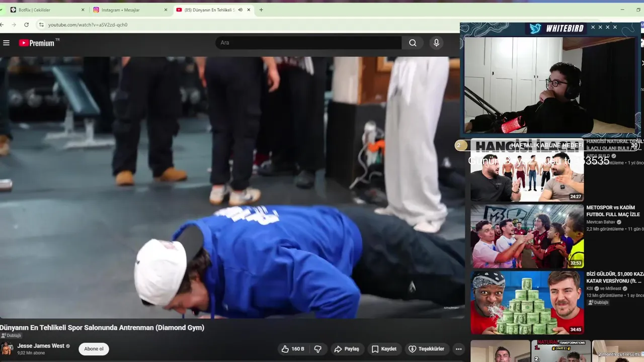Close the BotRix tab
This screenshot has height=362, width=644.
click(83, 10)
